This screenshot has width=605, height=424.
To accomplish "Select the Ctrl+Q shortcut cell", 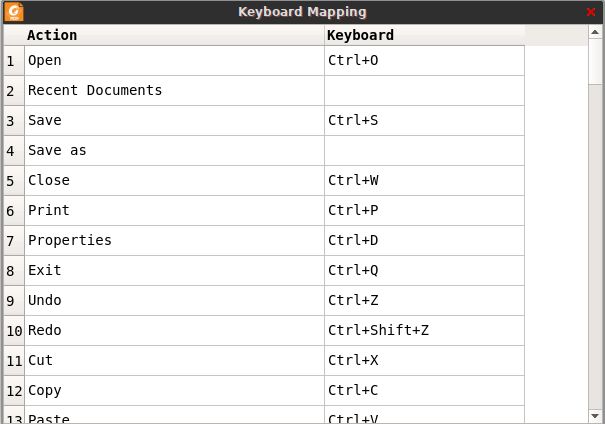I will click(x=424, y=270).
